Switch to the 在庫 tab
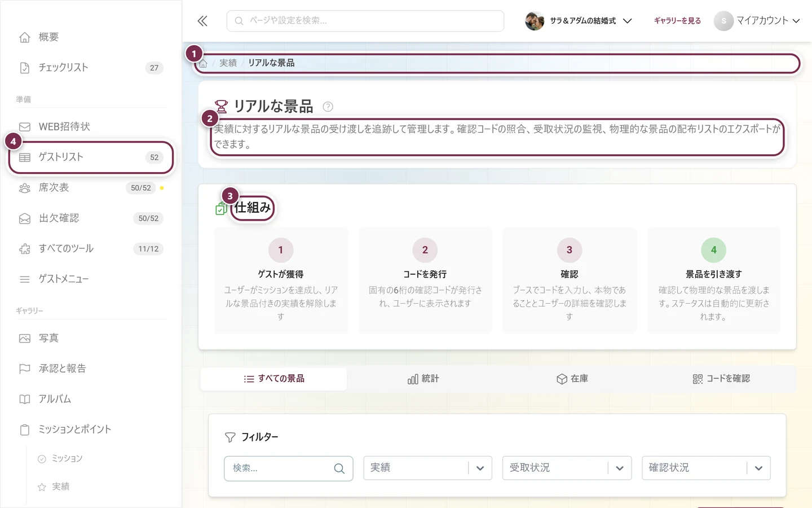812x508 pixels. tap(572, 379)
